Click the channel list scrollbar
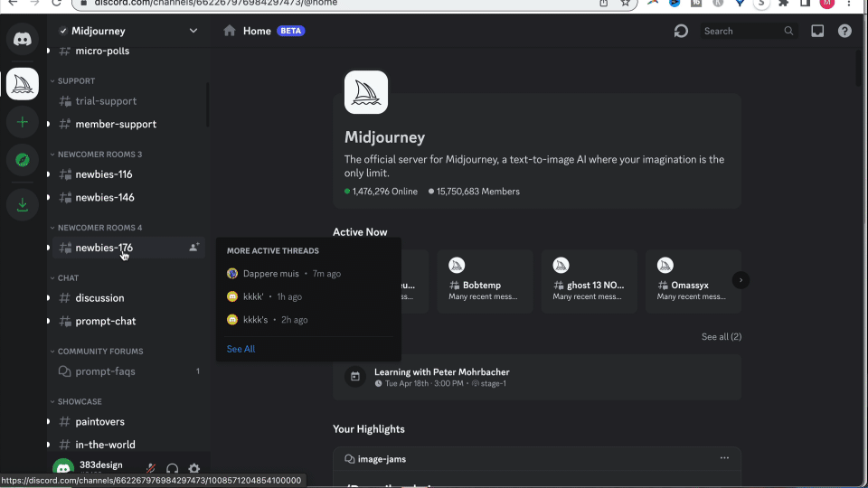 (x=208, y=105)
